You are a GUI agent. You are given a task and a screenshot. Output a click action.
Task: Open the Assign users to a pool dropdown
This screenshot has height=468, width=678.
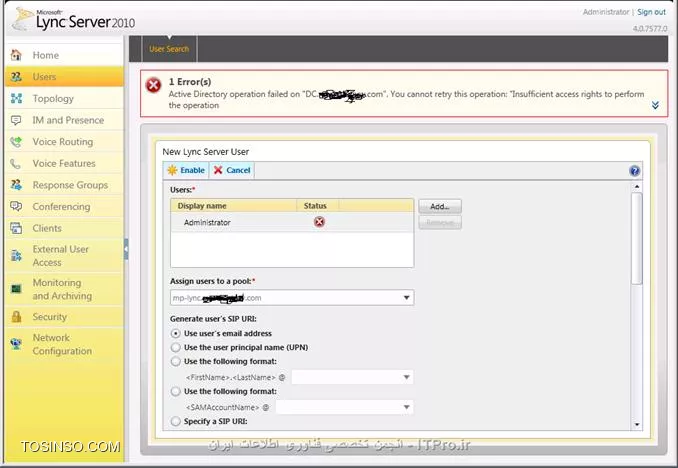(x=292, y=298)
